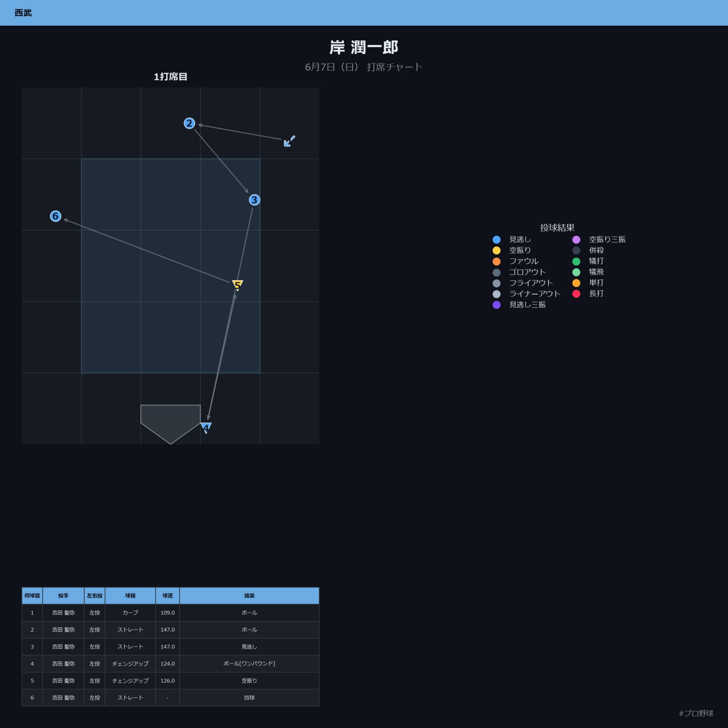Click the ライナーアウト legend label
Viewport: 728px width, 728px height.
point(535,294)
